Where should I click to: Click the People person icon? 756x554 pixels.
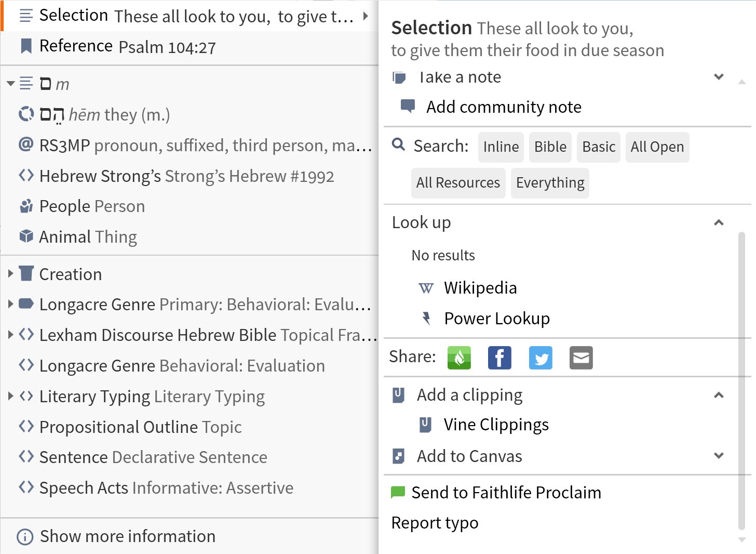25,206
